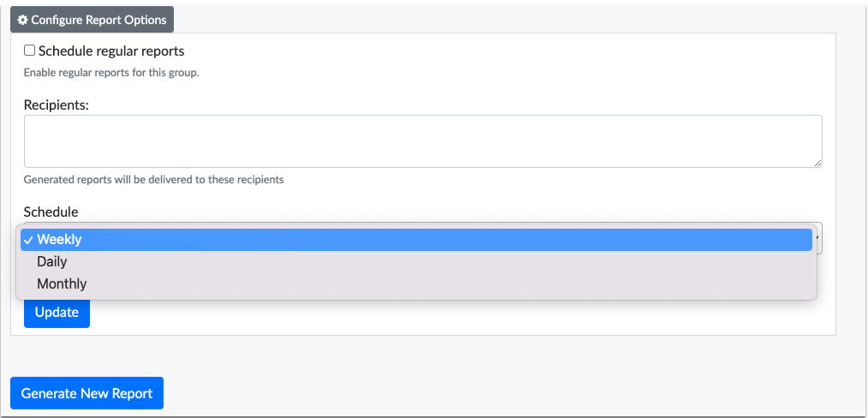Click the checkmark beside Weekly

pos(28,240)
